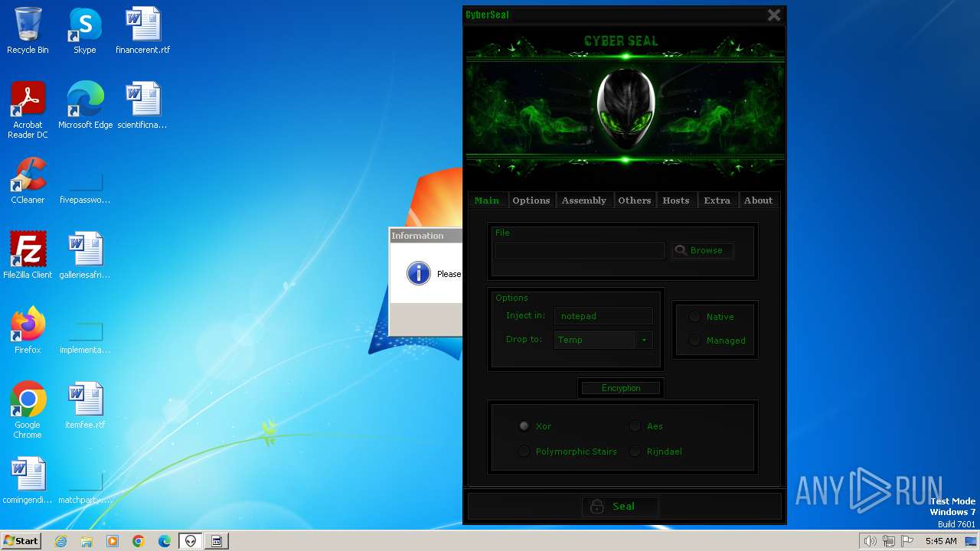Open Internet Explorer in the taskbar

(x=60, y=541)
